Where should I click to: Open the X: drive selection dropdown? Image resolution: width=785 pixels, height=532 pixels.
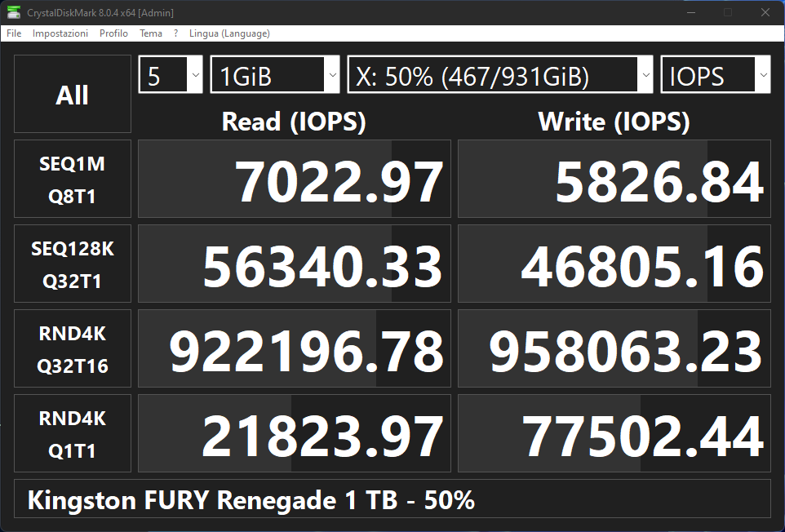(500, 76)
